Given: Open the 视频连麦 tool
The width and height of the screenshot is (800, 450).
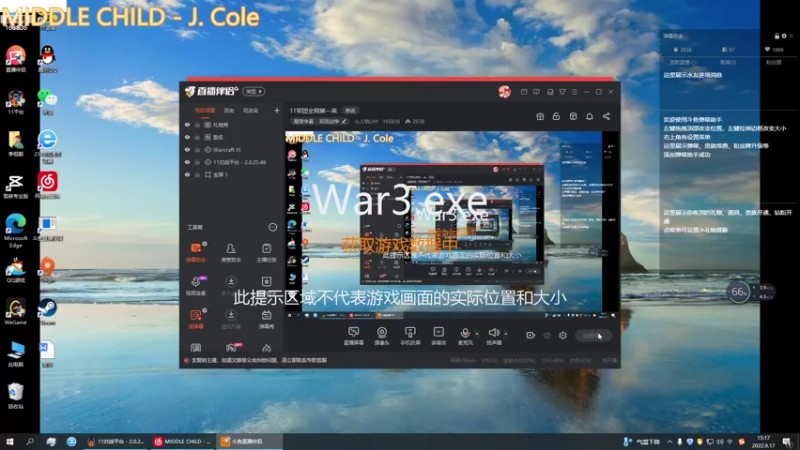Looking at the screenshot, I should click(196, 286).
